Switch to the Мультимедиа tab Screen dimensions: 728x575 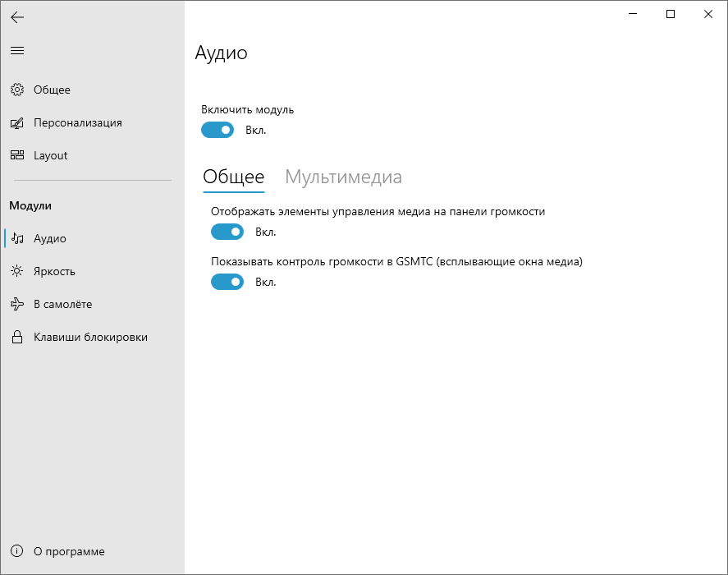(x=344, y=177)
